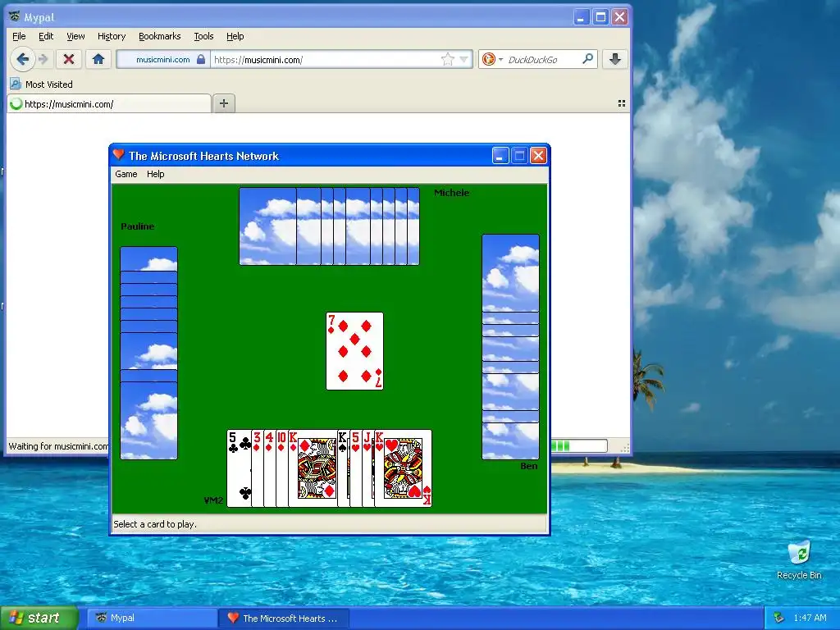Click the Hearts window title heart icon

coord(119,155)
